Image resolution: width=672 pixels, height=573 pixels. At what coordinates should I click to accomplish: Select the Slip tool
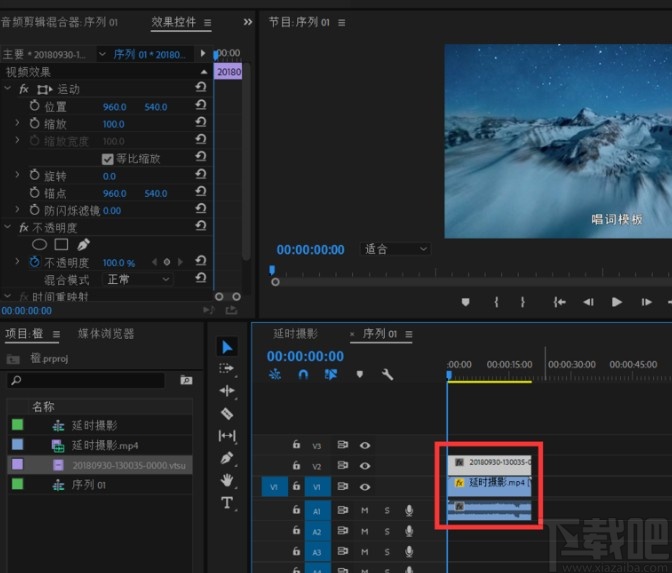tap(227, 436)
